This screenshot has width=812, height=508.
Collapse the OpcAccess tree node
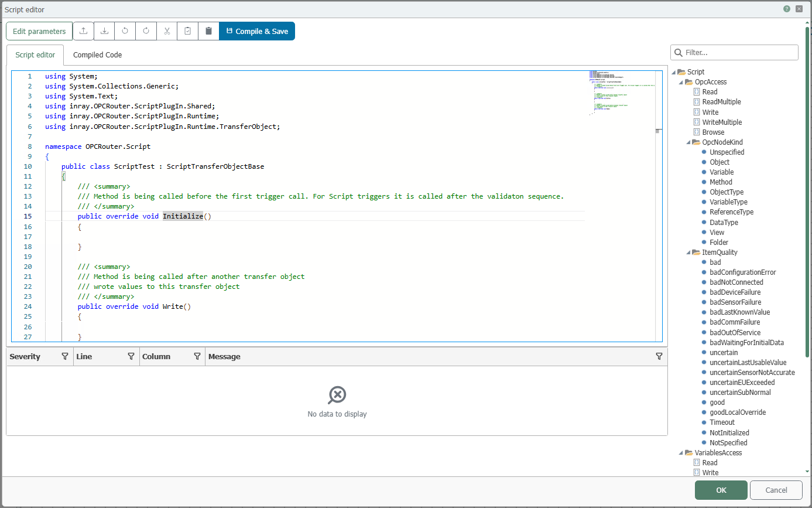pos(681,82)
